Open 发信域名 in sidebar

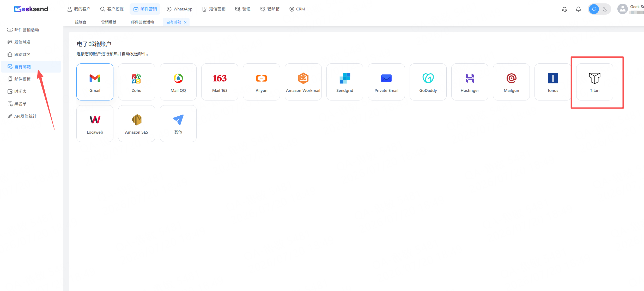(31, 42)
